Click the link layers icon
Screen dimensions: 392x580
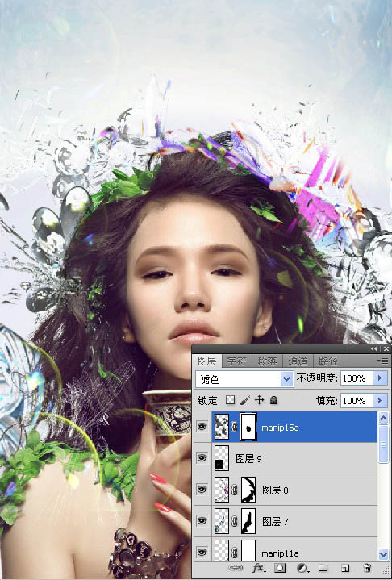click(x=236, y=568)
